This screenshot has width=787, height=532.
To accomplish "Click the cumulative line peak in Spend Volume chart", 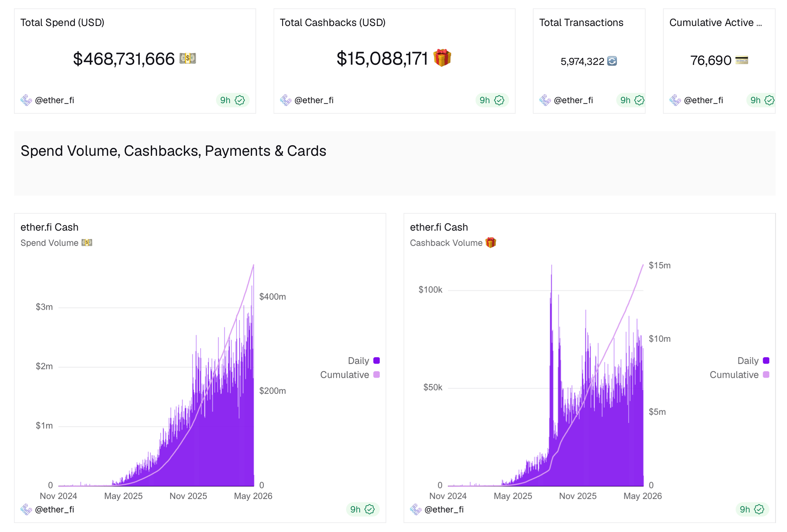I will [253, 266].
